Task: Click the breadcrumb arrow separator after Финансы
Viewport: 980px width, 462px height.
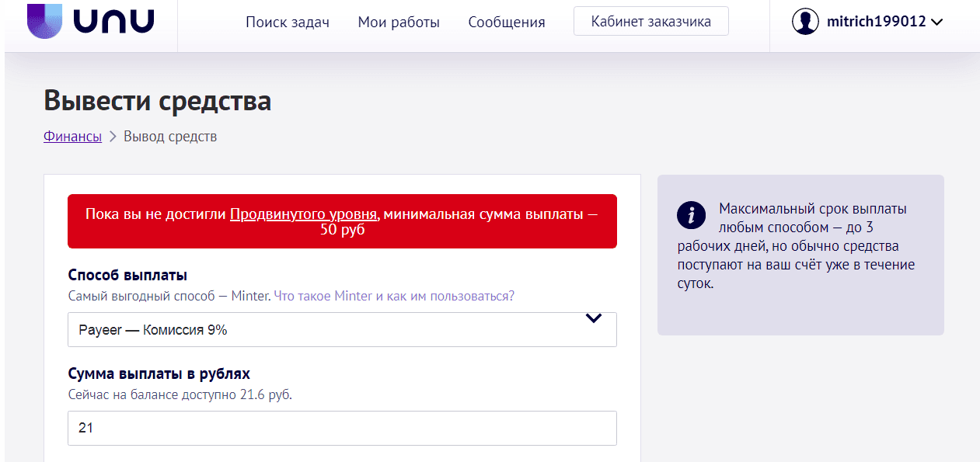Action: pyautogui.click(x=113, y=137)
